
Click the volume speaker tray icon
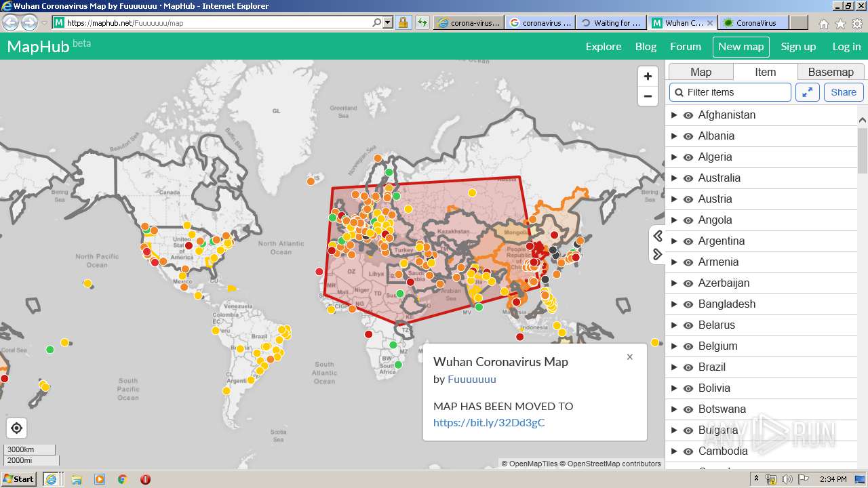pos(787,479)
